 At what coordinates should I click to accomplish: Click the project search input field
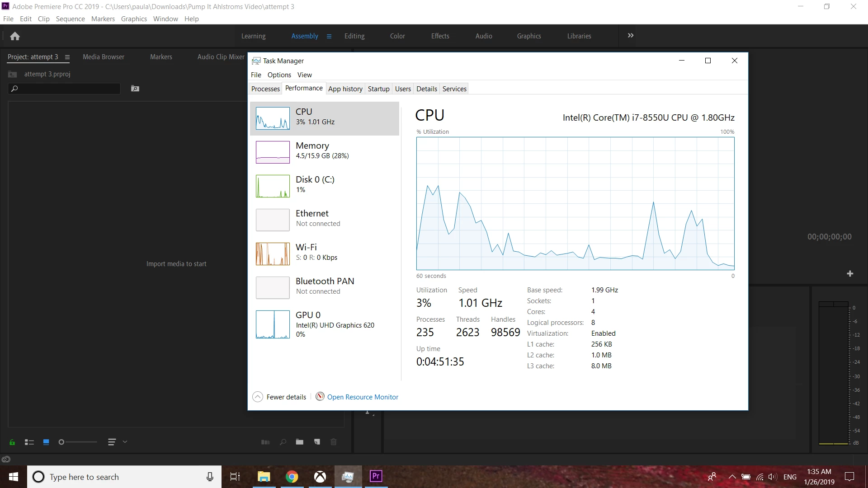[68, 89]
